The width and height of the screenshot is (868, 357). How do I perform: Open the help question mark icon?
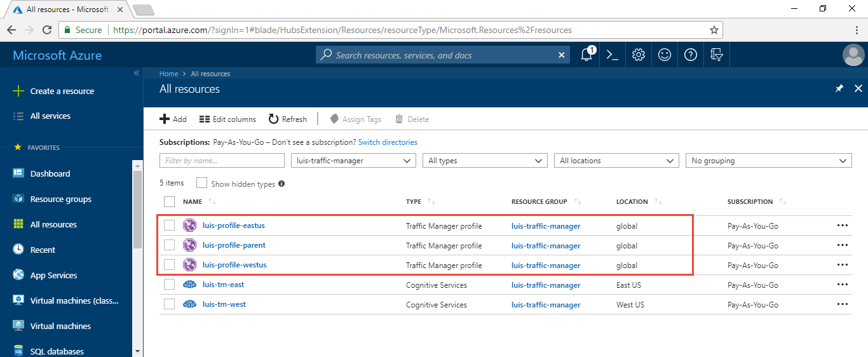click(x=691, y=55)
